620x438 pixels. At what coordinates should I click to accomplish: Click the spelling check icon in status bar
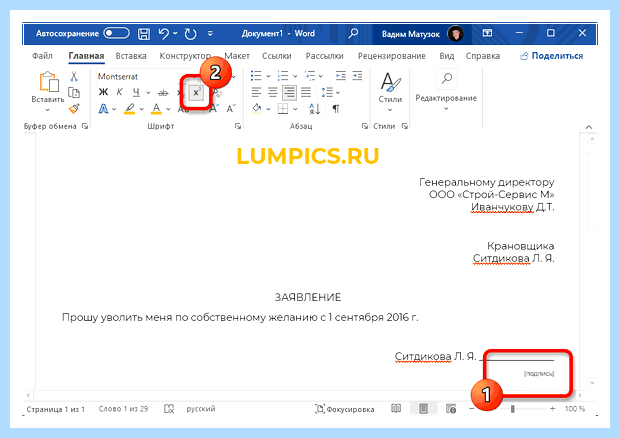(169, 409)
